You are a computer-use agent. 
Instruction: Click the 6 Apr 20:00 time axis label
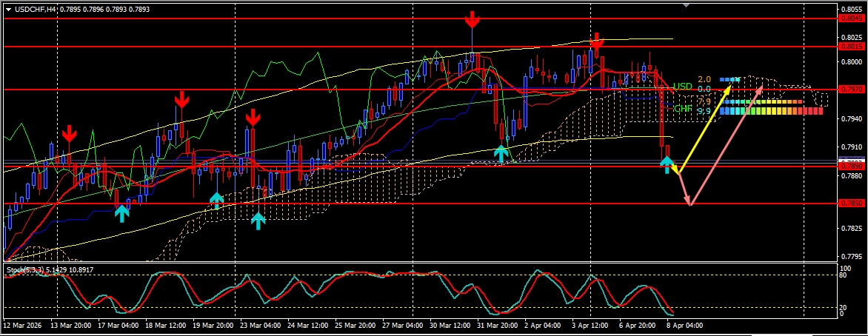638,326
